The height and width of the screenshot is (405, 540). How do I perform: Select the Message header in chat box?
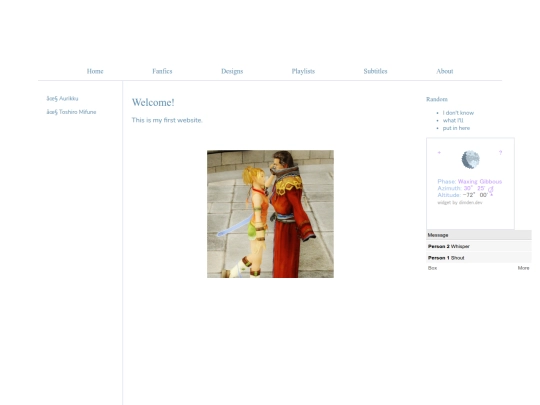tap(479, 235)
